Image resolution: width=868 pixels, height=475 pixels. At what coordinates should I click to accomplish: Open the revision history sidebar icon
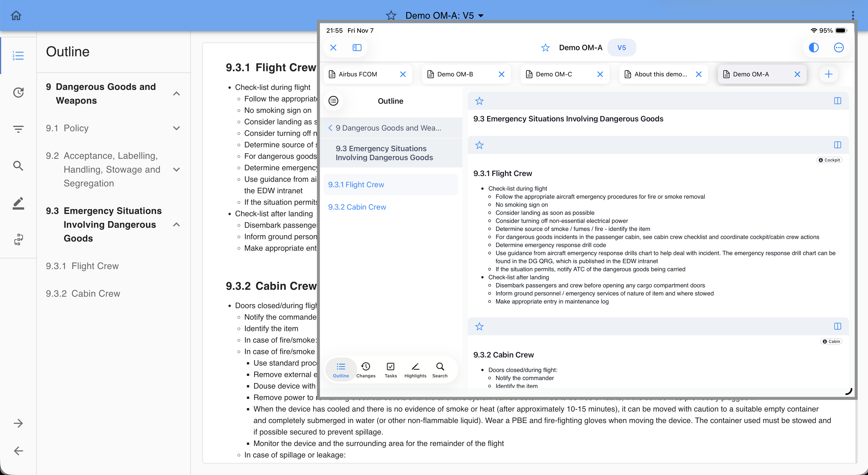coord(18,92)
